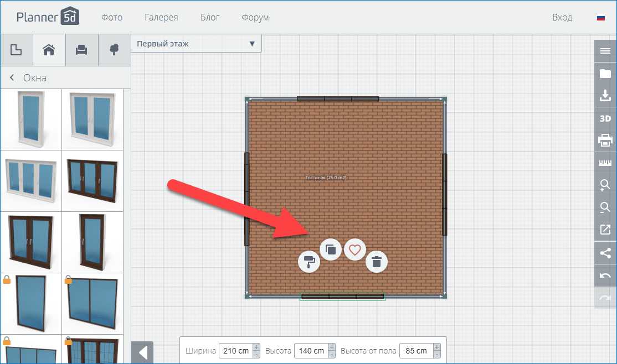
Task: Open the rooms tab in the sidebar
Action: [17, 50]
